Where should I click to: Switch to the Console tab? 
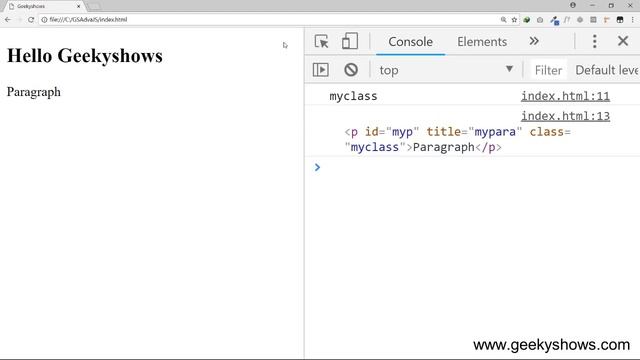tap(410, 42)
